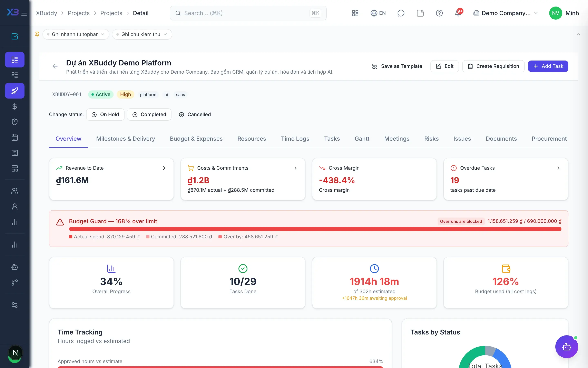The image size is (588, 368).
Task: Switch to Budget & Expenses tab
Action: click(196, 139)
